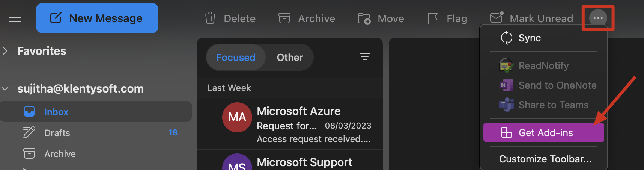Screen dimensions: 644x170
Task: Click the Archive toolbar icon
Action: pyautogui.click(x=284, y=18)
